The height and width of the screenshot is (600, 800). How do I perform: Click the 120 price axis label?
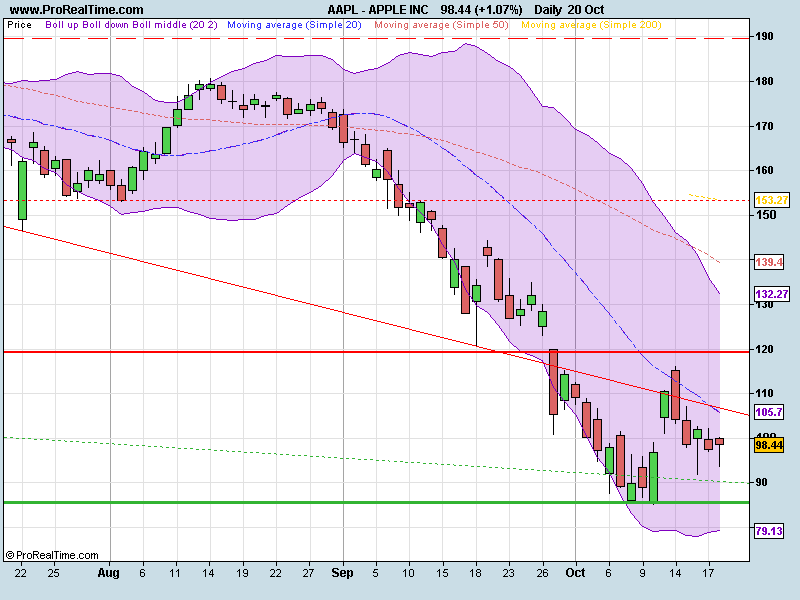(764, 349)
